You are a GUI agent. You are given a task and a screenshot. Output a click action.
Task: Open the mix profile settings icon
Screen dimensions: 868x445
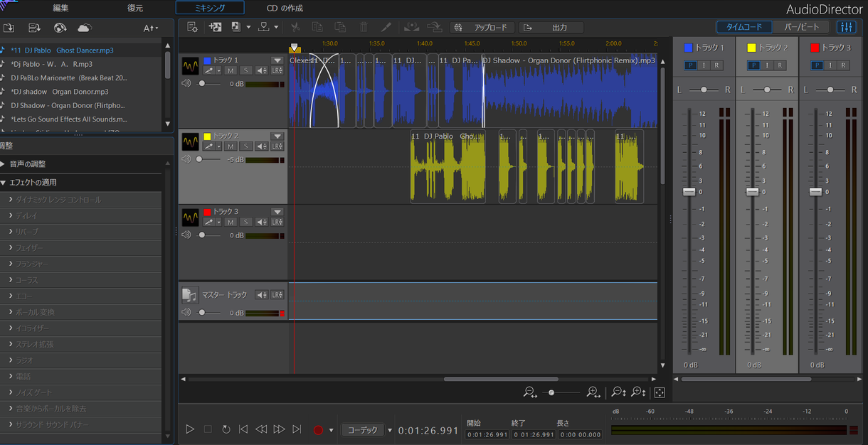click(x=191, y=27)
